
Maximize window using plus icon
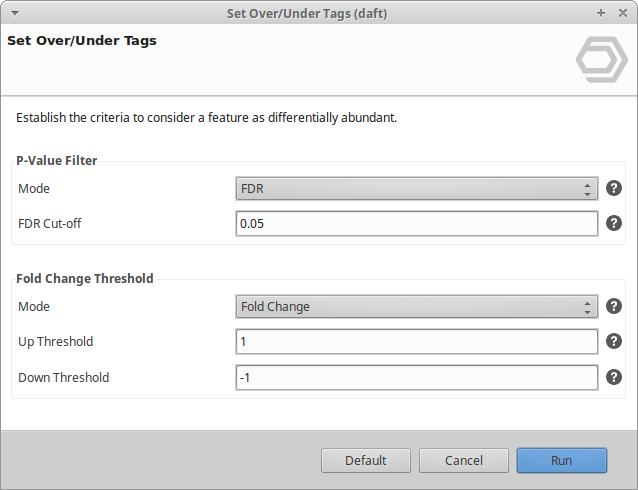(x=601, y=13)
